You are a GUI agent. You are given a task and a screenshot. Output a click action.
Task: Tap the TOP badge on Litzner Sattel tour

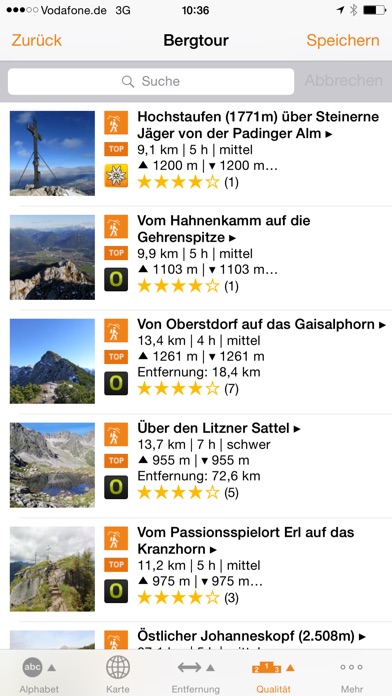[x=116, y=461]
